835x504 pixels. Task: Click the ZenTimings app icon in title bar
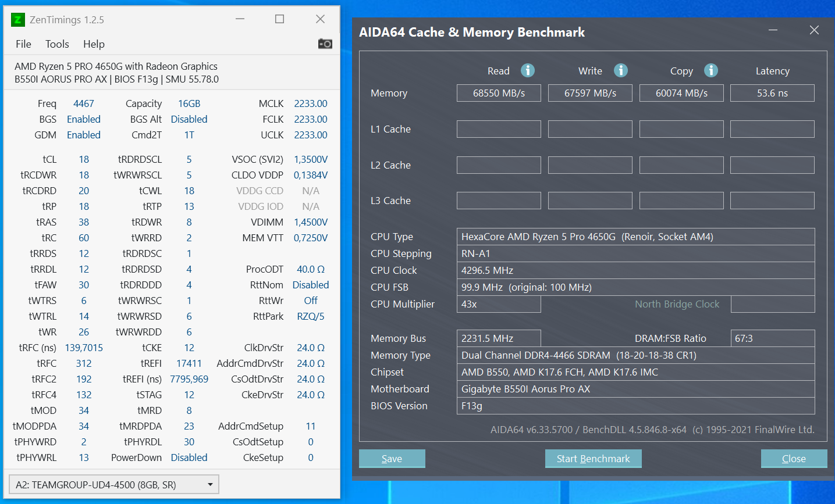[18, 20]
